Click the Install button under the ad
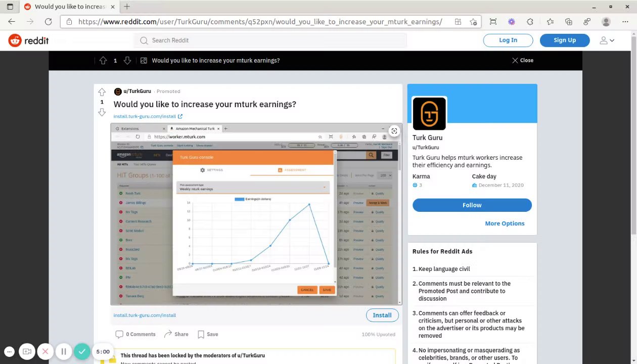637x364 pixels. tap(382, 315)
